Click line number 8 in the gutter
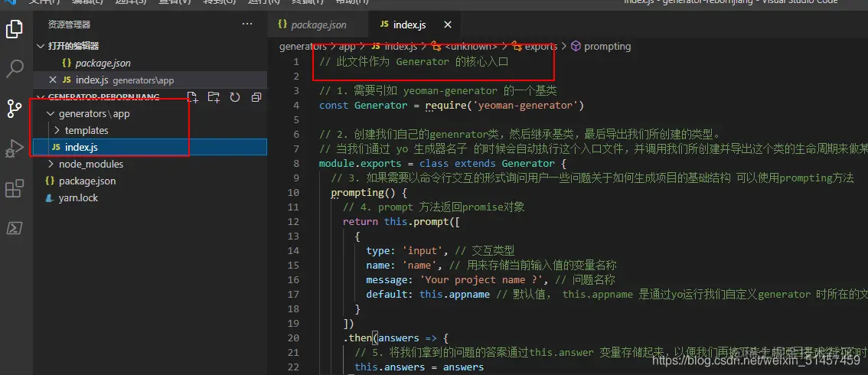 (x=297, y=164)
